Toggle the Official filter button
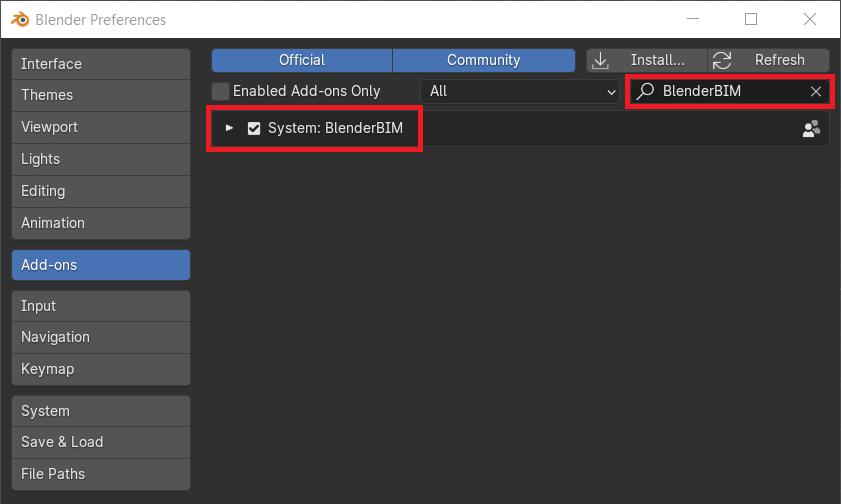Viewport: 841px width, 504px height. tap(302, 60)
